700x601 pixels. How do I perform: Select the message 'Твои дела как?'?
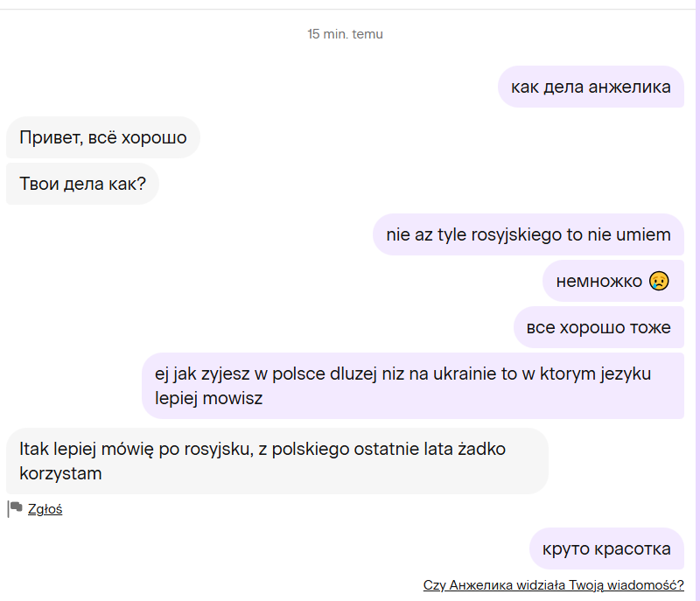pos(82,184)
